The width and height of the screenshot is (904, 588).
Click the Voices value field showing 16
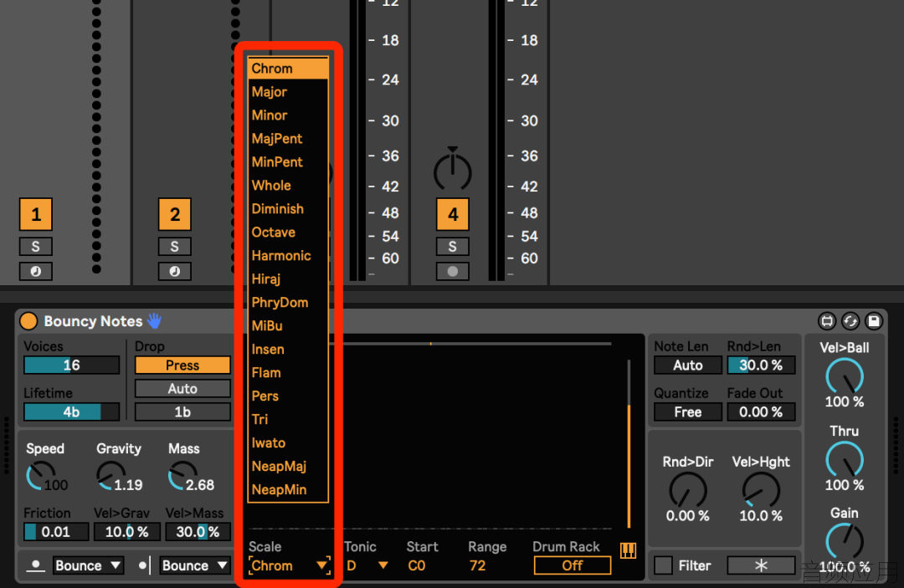71,366
